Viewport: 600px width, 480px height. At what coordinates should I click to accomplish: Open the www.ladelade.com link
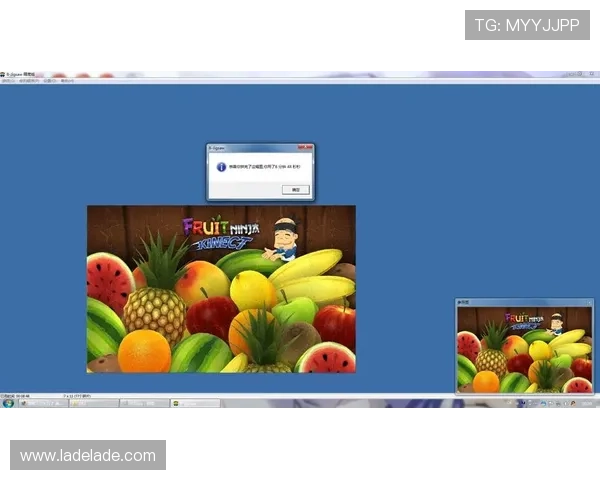[88, 456]
